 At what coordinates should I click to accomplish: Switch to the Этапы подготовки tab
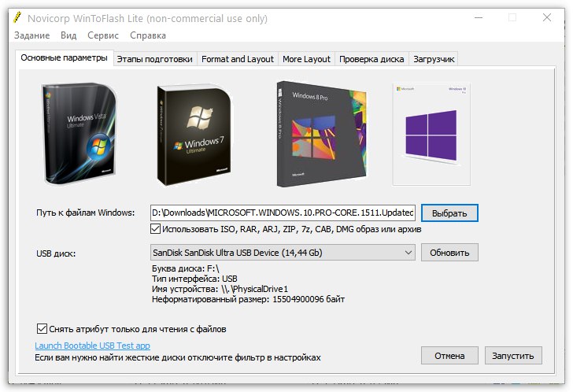(x=154, y=59)
